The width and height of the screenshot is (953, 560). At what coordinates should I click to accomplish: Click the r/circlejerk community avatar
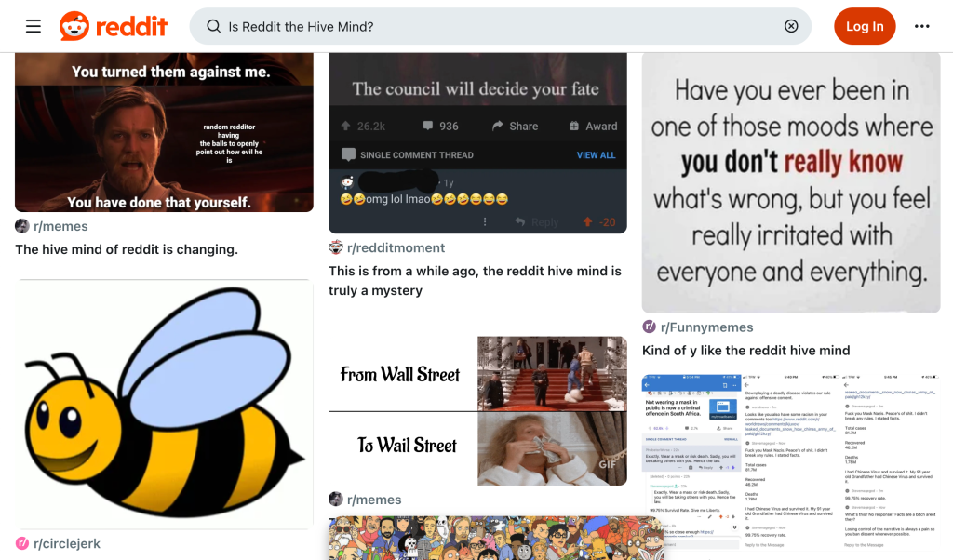[x=21, y=543]
